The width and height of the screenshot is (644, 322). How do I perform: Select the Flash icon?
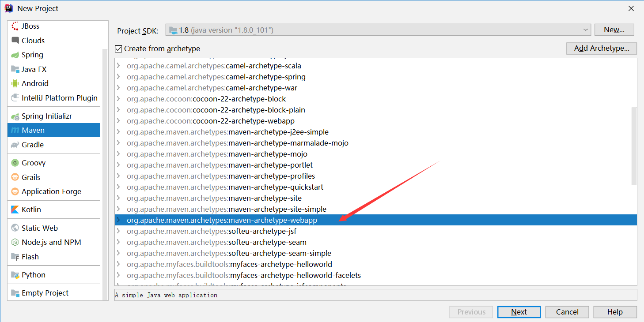[x=15, y=257]
